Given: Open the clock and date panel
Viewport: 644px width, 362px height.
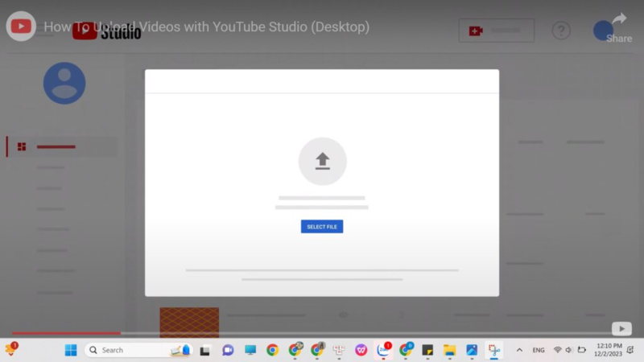Looking at the screenshot, I should 608,350.
